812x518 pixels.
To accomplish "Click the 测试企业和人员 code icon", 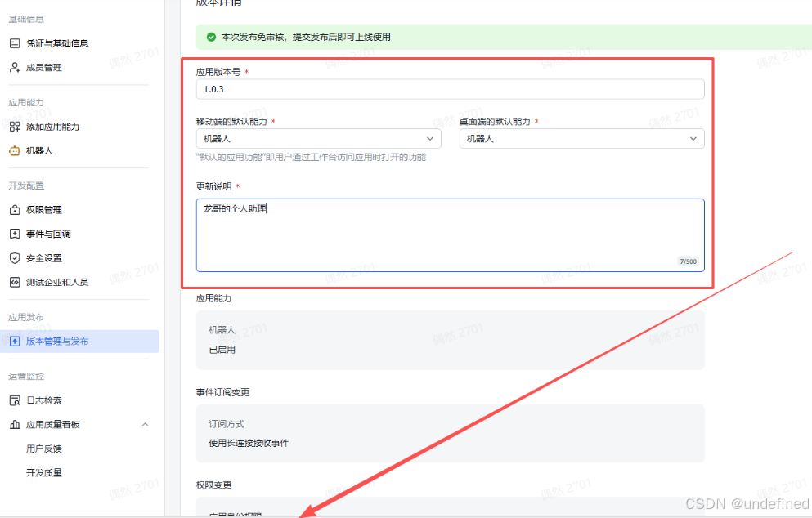I will [15, 283].
